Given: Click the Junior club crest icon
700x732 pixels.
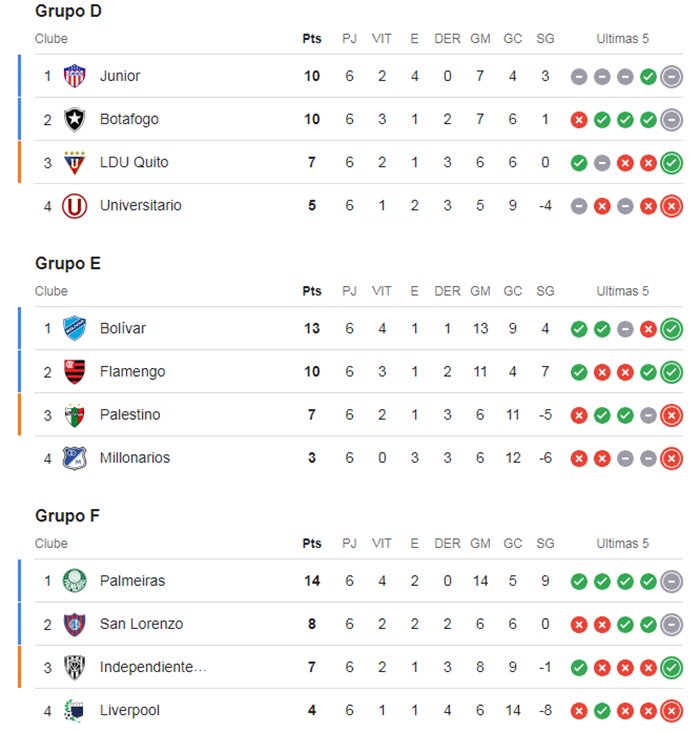Looking at the screenshot, I should [x=74, y=76].
